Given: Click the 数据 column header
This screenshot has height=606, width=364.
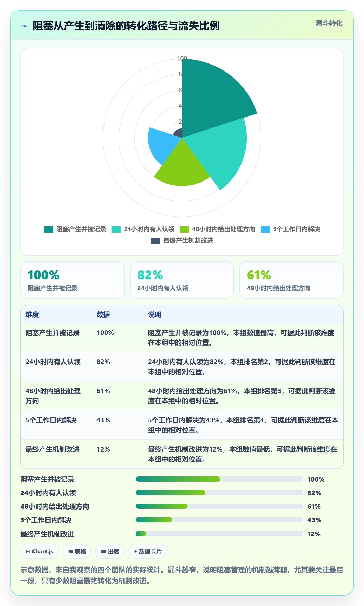Looking at the screenshot, I should 103,314.
